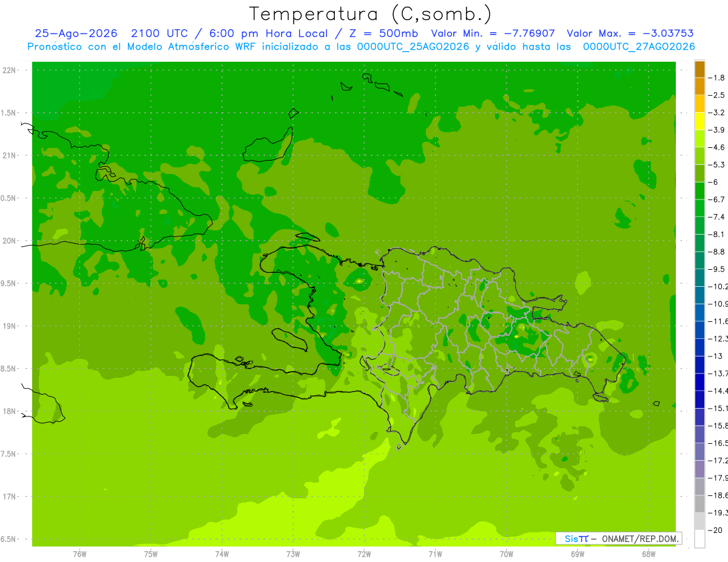728x562 pixels.
Task: Click the 'Valor Min. = -7.76907' value
Action: (x=493, y=33)
